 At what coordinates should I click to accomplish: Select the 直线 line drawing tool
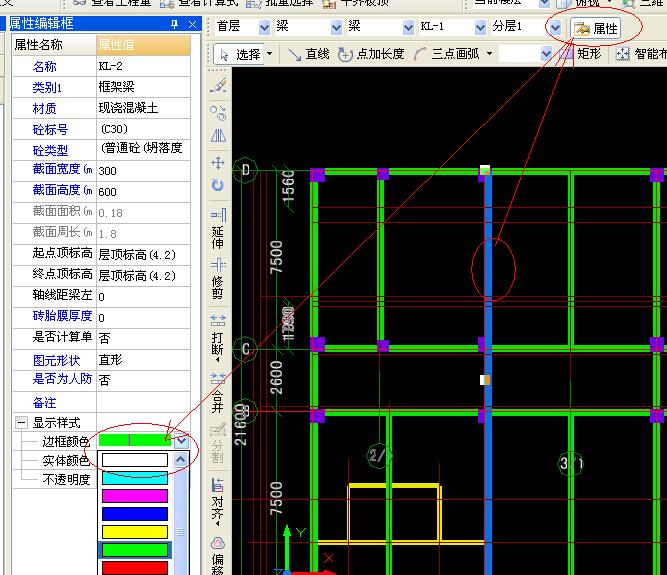(x=308, y=54)
